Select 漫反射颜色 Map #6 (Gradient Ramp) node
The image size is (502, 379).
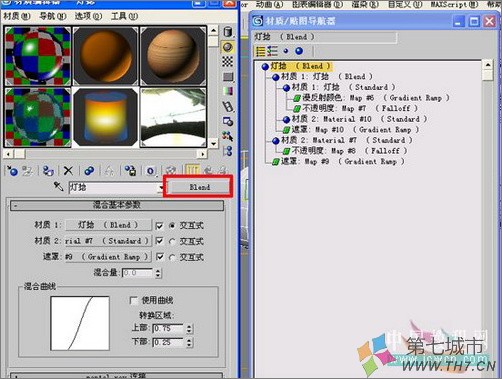376,98
